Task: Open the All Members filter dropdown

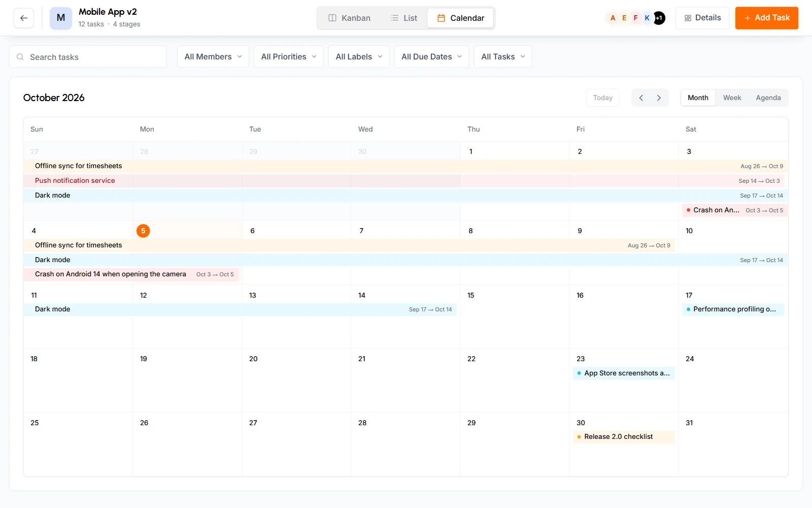Action: [213, 56]
